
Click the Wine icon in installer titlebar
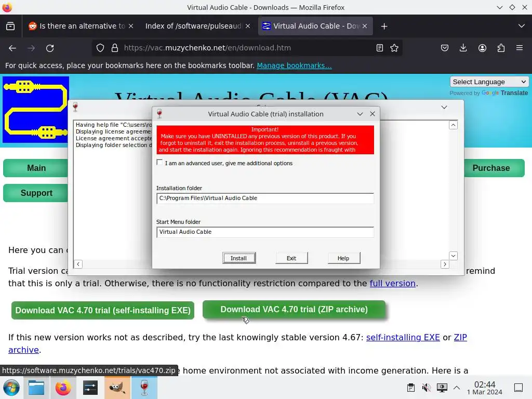[159, 114]
